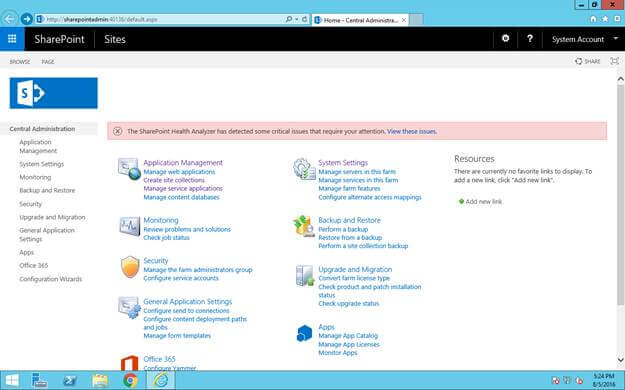
Task: Click the browser forward arrow
Action: click(27, 19)
